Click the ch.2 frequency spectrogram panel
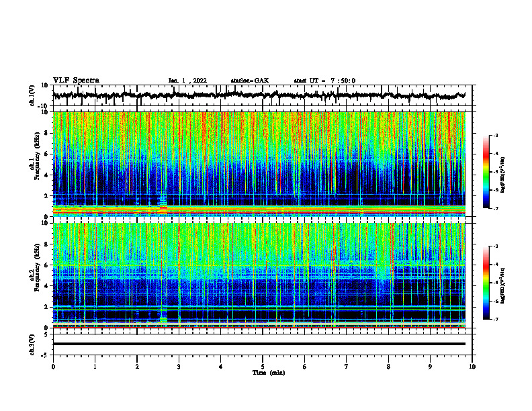 (x=259, y=275)
